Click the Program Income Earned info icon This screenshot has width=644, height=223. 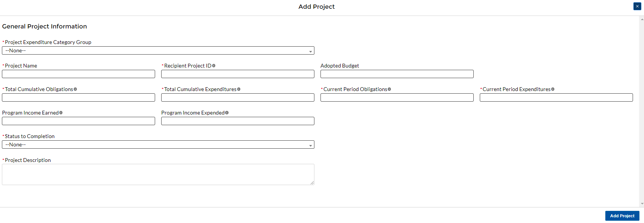(x=61, y=113)
